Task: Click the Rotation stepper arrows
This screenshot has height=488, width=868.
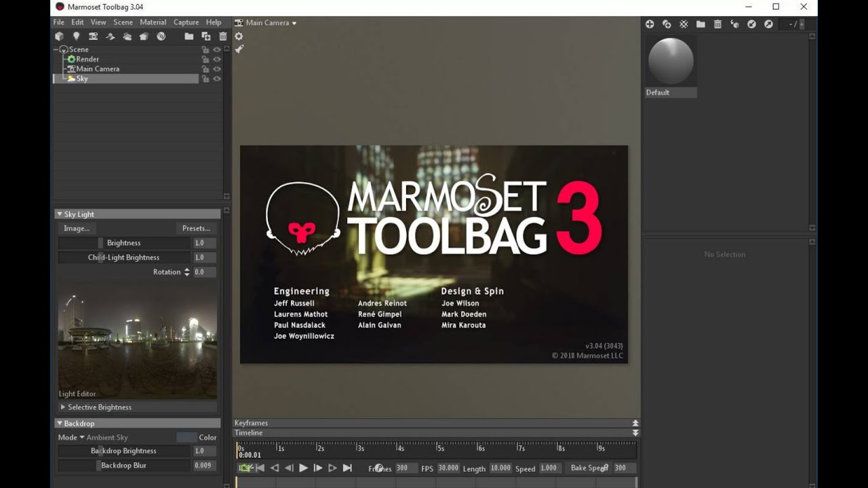Action: [187, 272]
